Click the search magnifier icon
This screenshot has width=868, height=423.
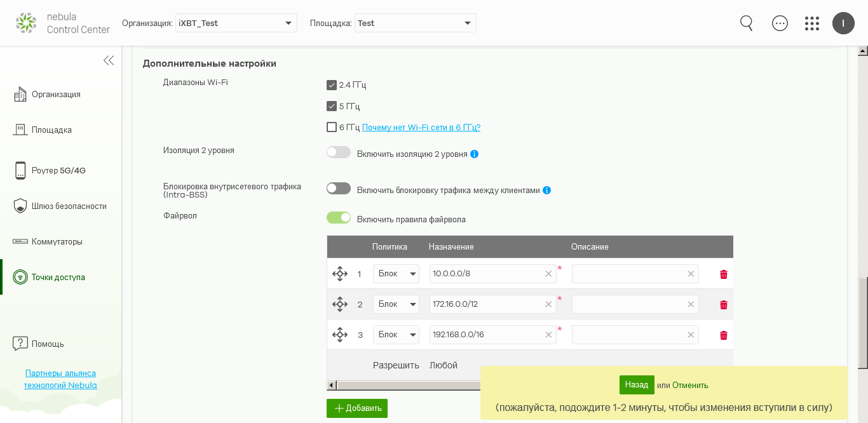[747, 23]
